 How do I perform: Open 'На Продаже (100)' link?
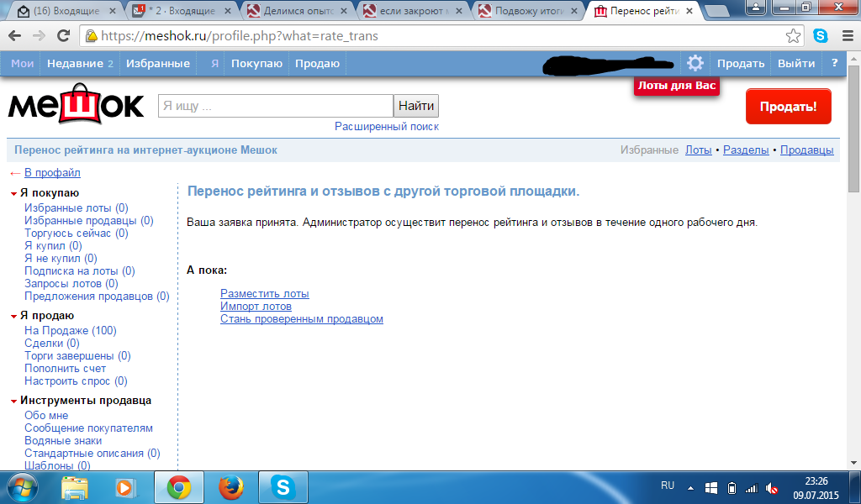pos(71,330)
